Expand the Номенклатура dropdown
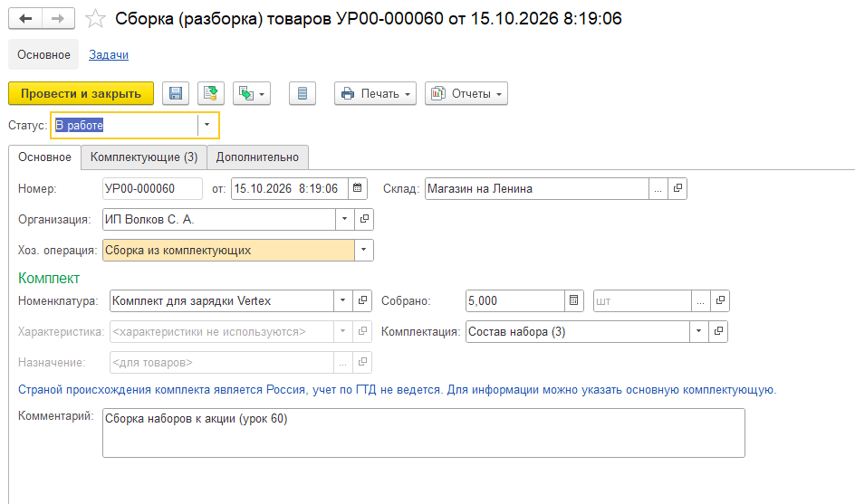 tap(343, 300)
